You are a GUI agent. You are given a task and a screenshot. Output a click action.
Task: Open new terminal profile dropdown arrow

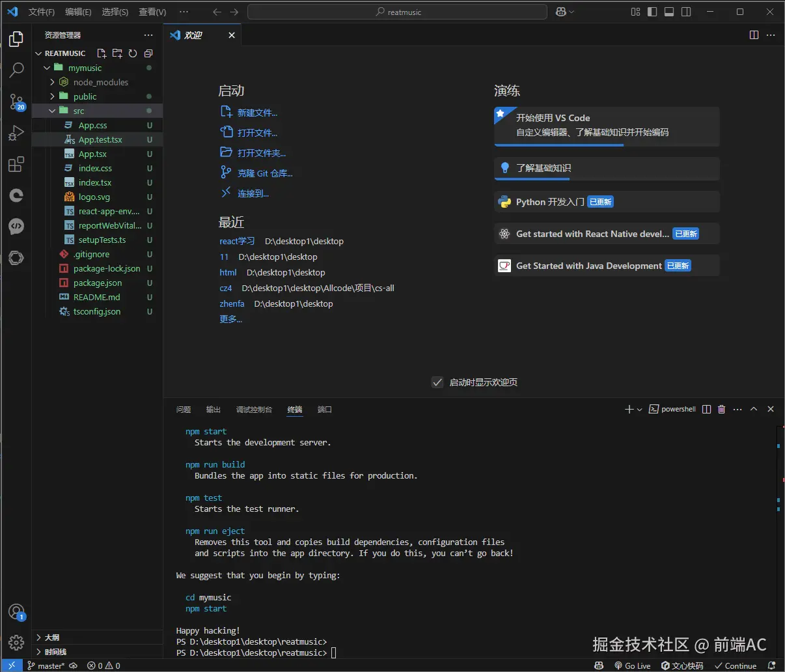pos(640,410)
